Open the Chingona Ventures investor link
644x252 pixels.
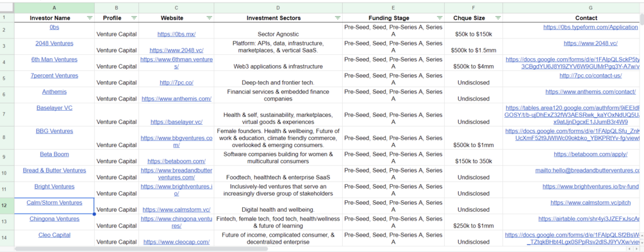tap(54, 219)
